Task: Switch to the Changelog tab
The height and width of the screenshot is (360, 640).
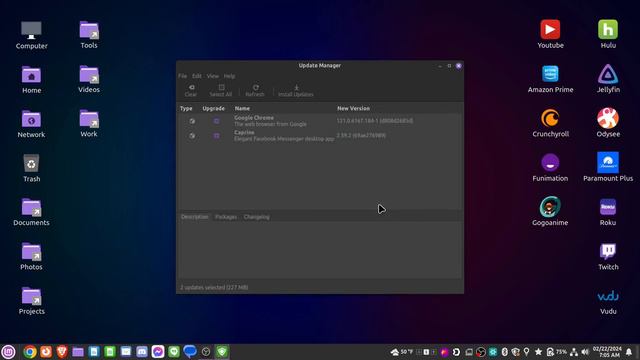Action: pyautogui.click(x=256, y=217)
